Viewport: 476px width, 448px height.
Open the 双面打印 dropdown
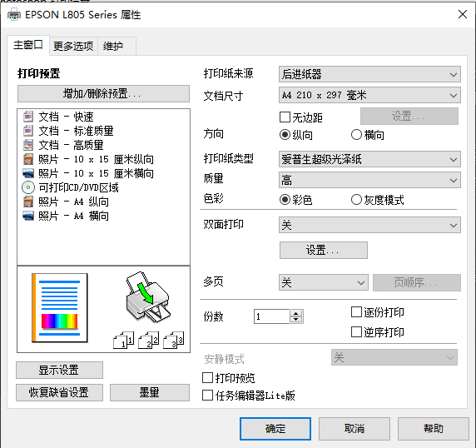pyautogui.click(x=369, y=225)
